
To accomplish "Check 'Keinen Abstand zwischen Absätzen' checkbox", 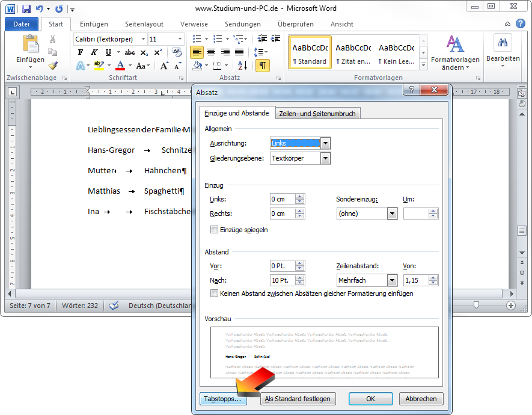I will pos(214,293).
